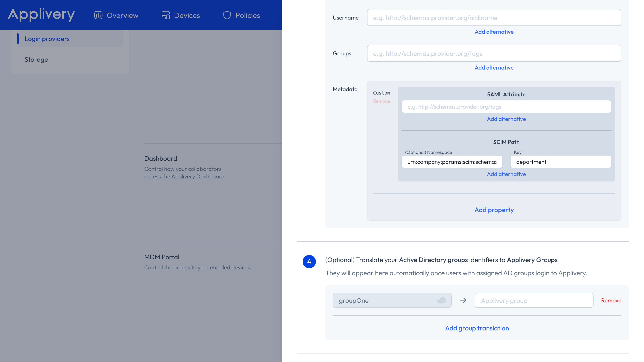Click Add alternative below Username field
Screen dimensions: 644x362
pyautogui.click(x=494, y=32)
